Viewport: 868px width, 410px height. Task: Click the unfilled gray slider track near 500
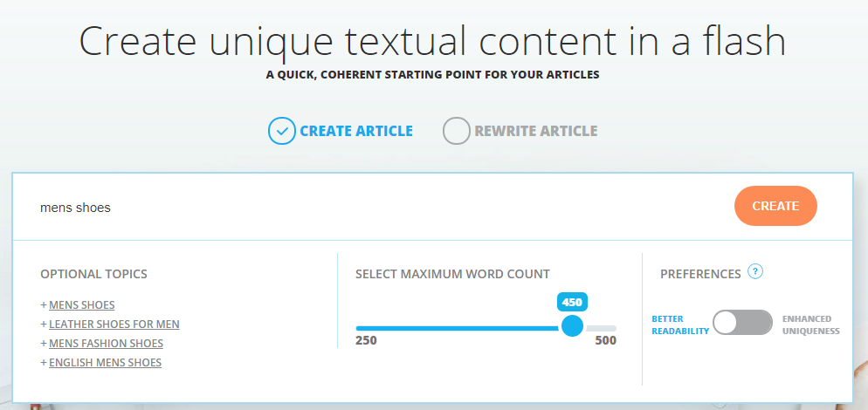603,328
